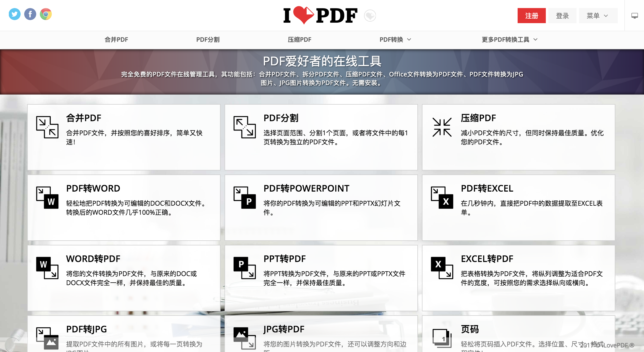
Task: Click the grey heart badge beside the logo
Action: (370, 16)
